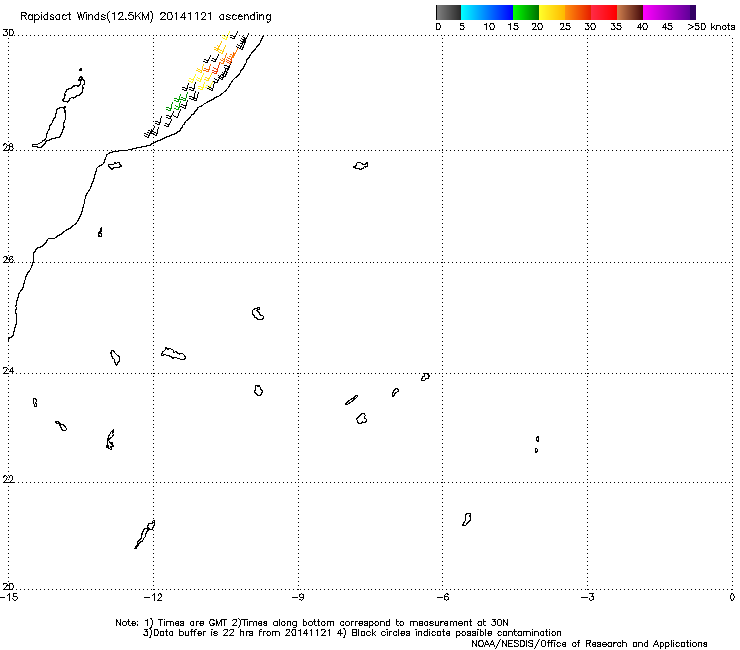Screen dimensions: 740x650
Task: Click the latitude axis label "26"
Action: 8,259
